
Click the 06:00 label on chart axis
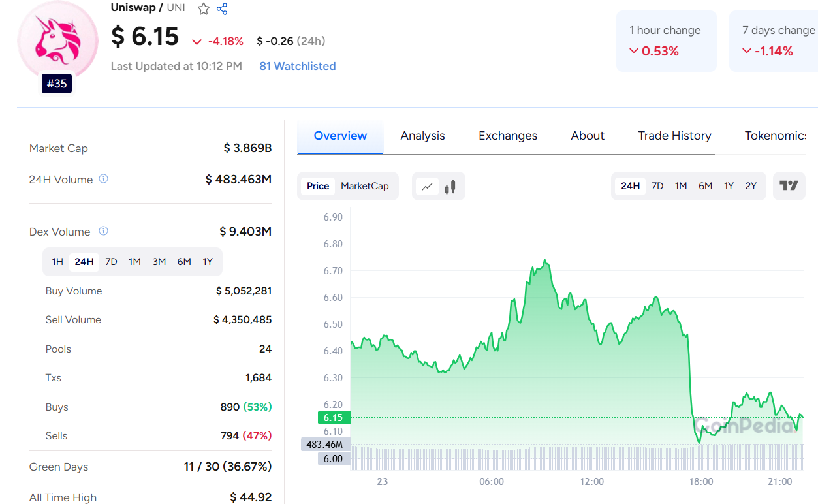point(492,481)
